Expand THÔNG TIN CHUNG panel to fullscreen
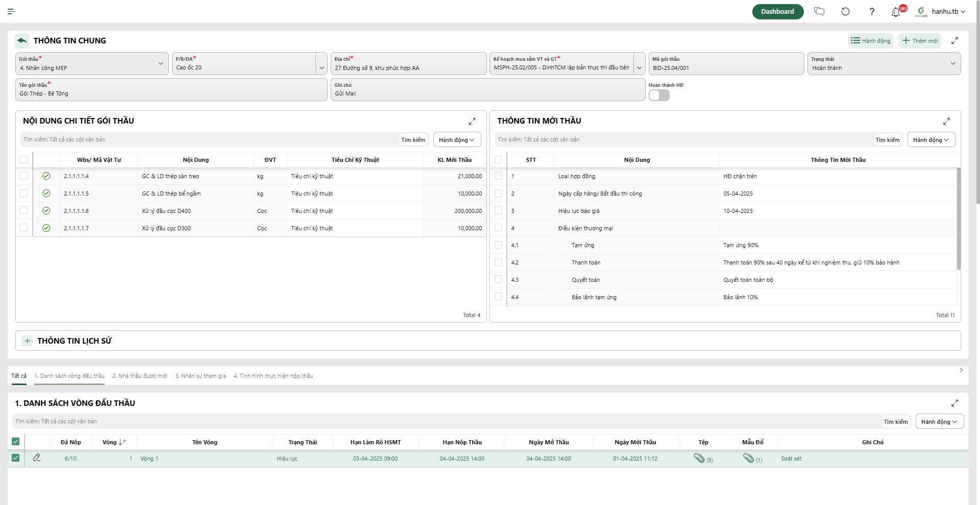The width and height of the screenshot is (980, 505). click(x=954, y=41)
